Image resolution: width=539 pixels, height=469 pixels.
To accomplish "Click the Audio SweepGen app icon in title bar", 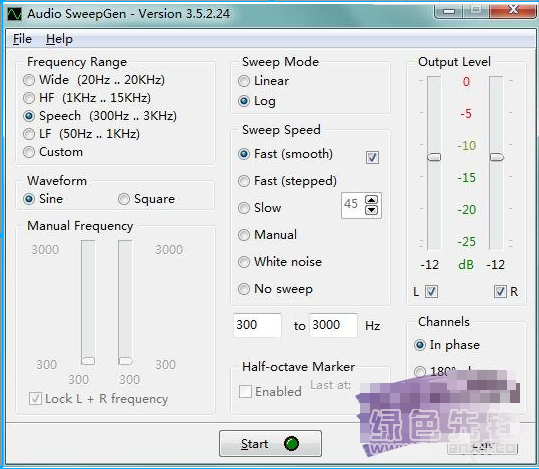I will pyautogui.click(x=14, y=14).
